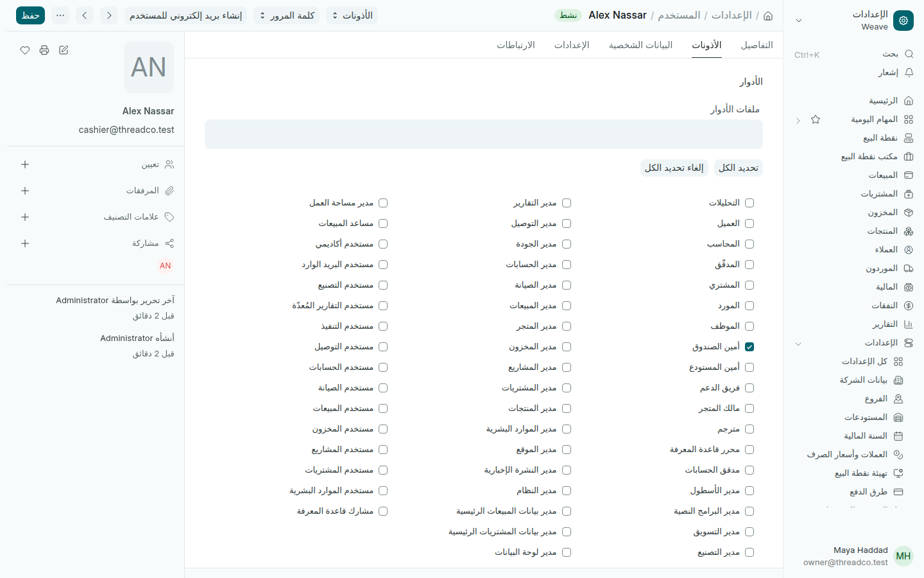
Task: Star the المهام اليومية sidebar item
Action: click(816, 119)
